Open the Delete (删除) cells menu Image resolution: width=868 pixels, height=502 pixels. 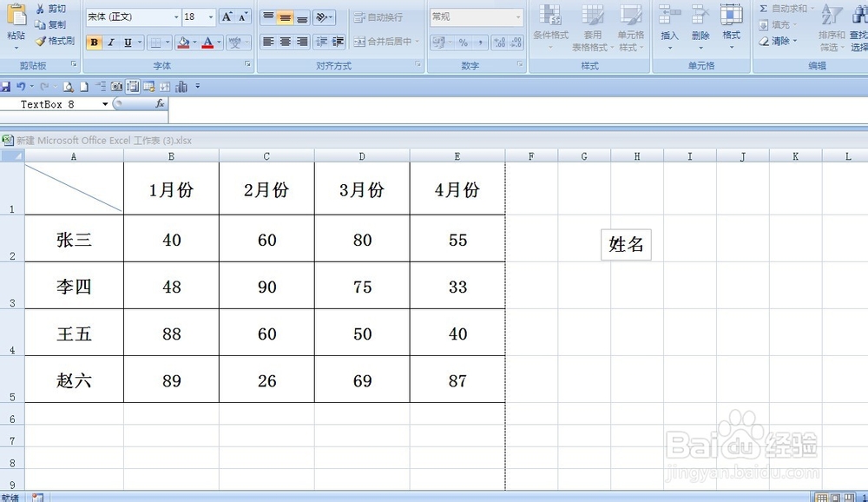coord(700,27)
